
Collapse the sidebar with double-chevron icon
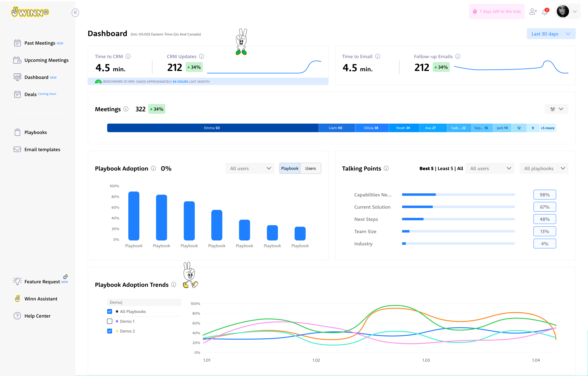pyautogui.click(x=75, y=13)
